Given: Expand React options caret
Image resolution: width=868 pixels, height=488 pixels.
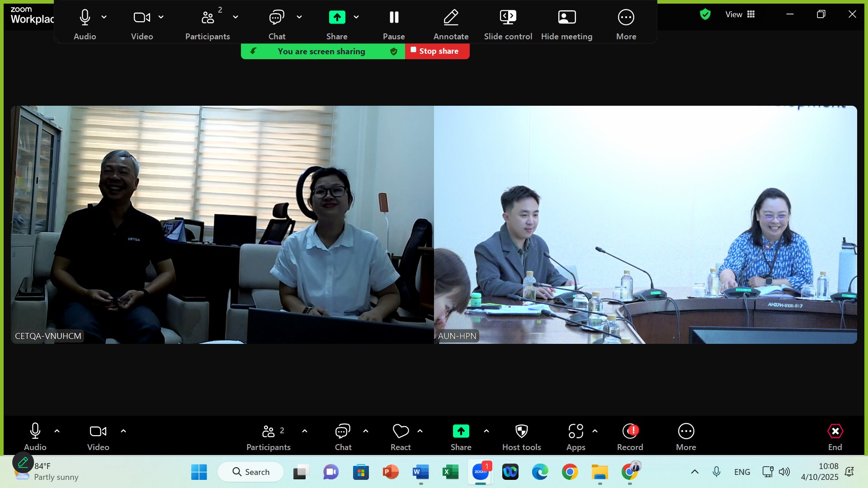Looking at the screenshot, I should (x=420, y=431).
